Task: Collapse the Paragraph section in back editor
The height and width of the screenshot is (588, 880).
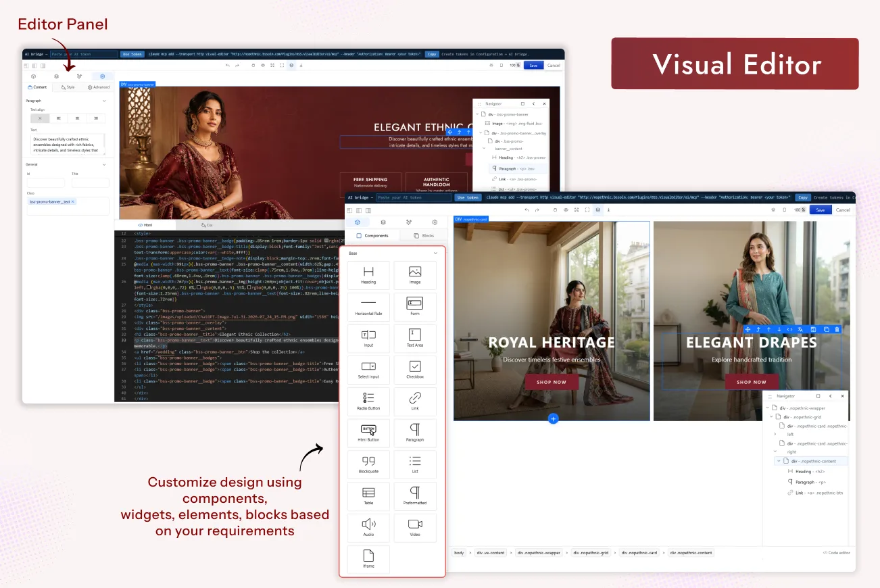Action: click(x=104, y=101)
